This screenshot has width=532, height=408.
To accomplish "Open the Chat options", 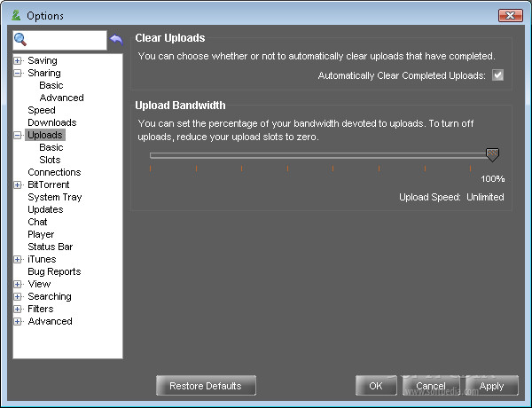I will click(37, 222).
